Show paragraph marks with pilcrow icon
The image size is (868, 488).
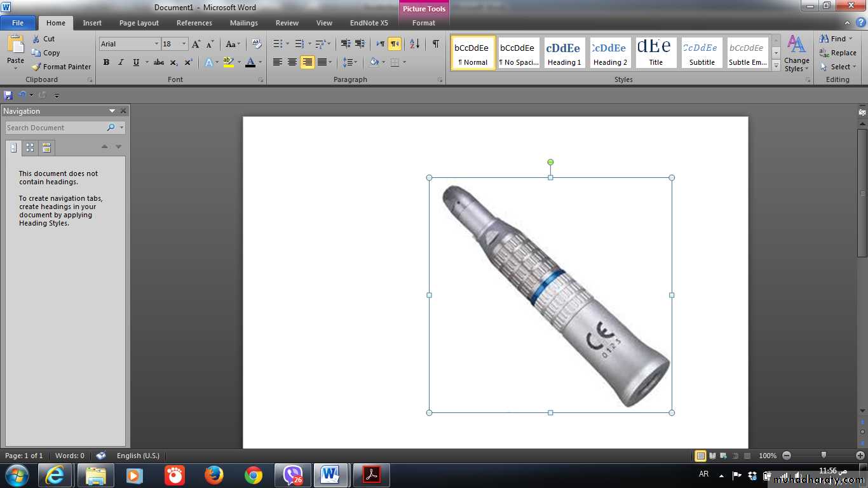[435, 44]
